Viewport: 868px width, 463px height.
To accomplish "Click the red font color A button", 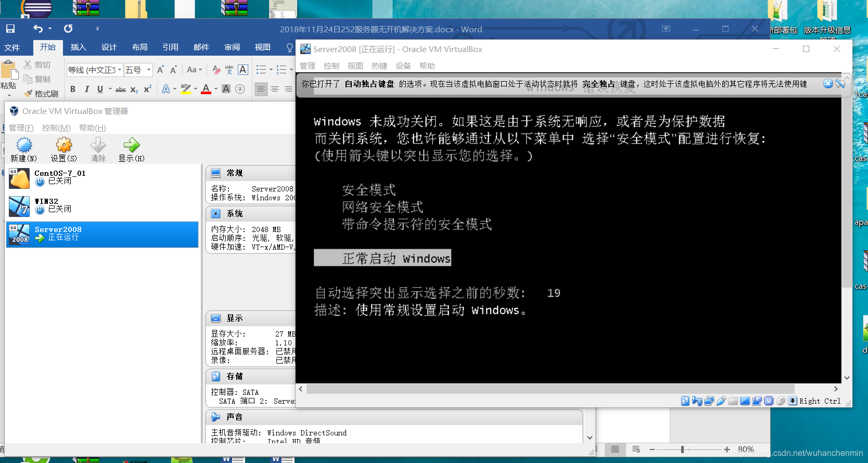I will click(206, 89).
